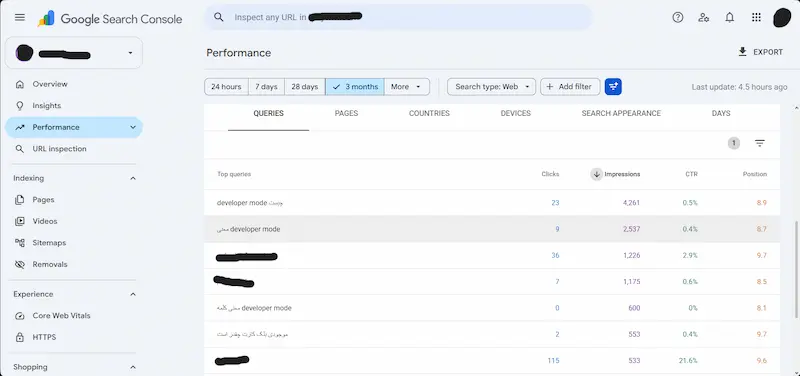Viewport: 800px width, 376px height.
Task: Click the table filter rows icon
Action: [x=760, y=143]
